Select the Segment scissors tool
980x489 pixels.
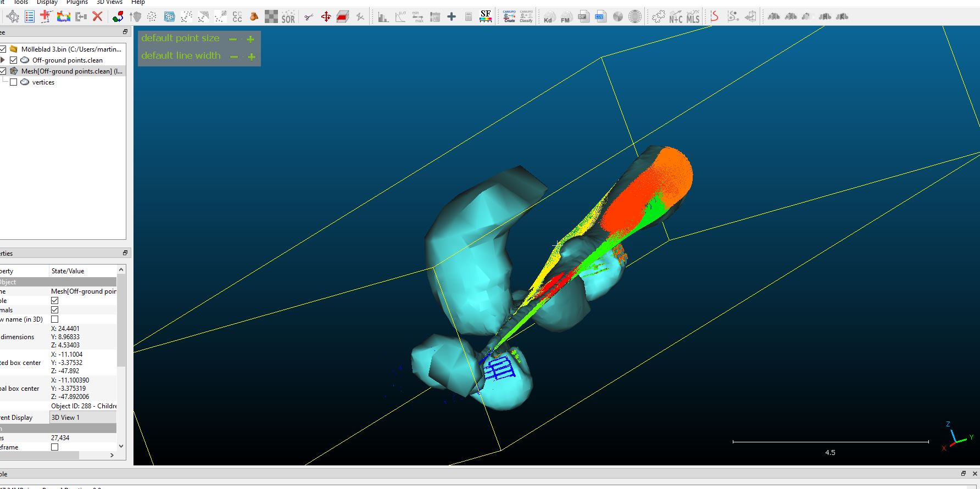tap(309, 17)
